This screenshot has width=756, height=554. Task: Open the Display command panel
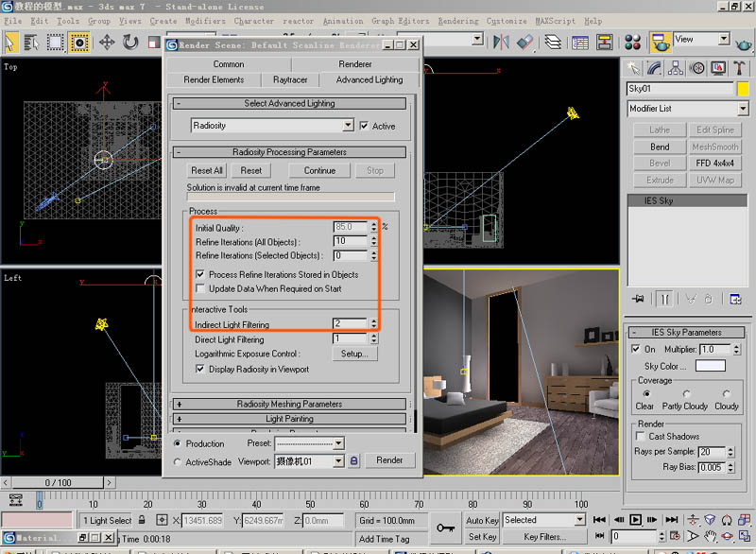coord(718,68)
